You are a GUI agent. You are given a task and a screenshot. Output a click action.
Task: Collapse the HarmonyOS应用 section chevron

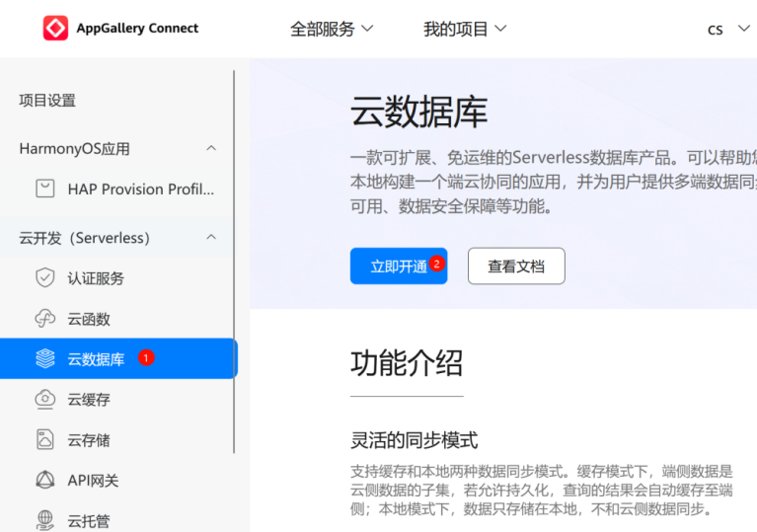coord(211,148)
